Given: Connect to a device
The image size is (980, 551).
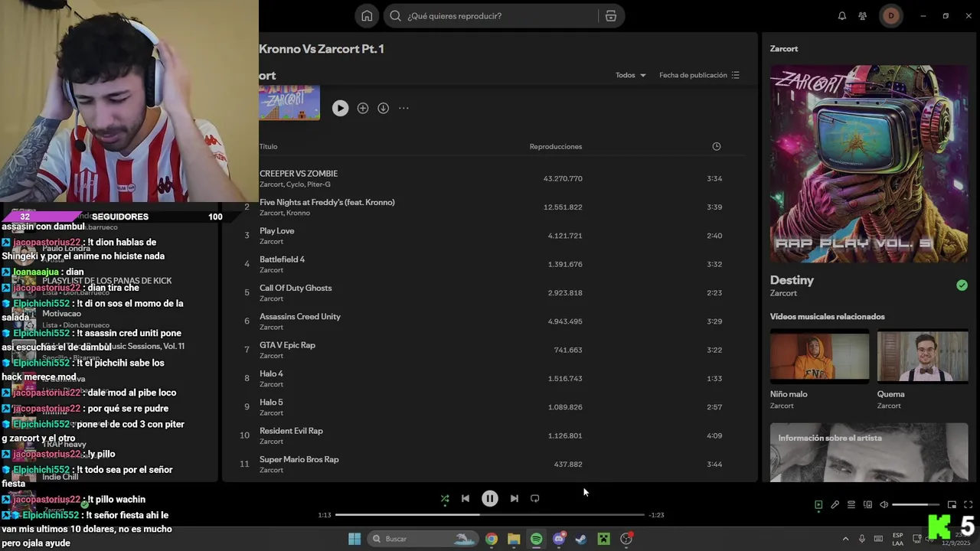Looking at the screenshot, I should 867,505.
